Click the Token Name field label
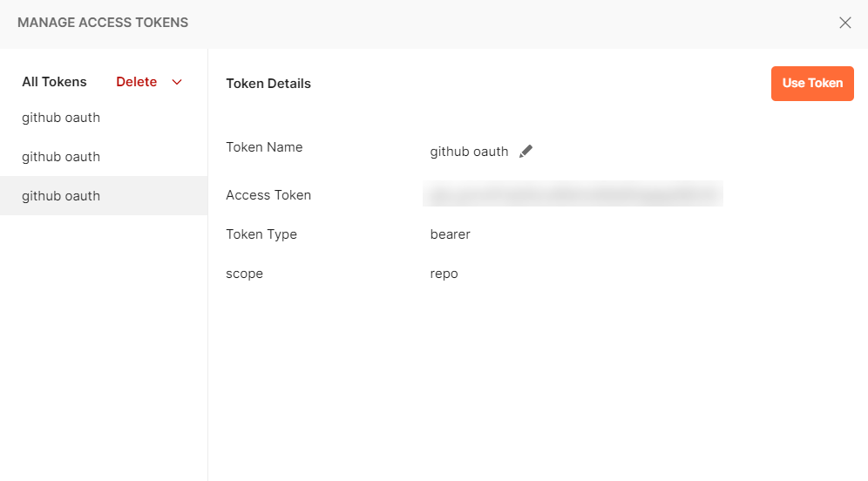868x481 pixels. (x=264, y=147)
